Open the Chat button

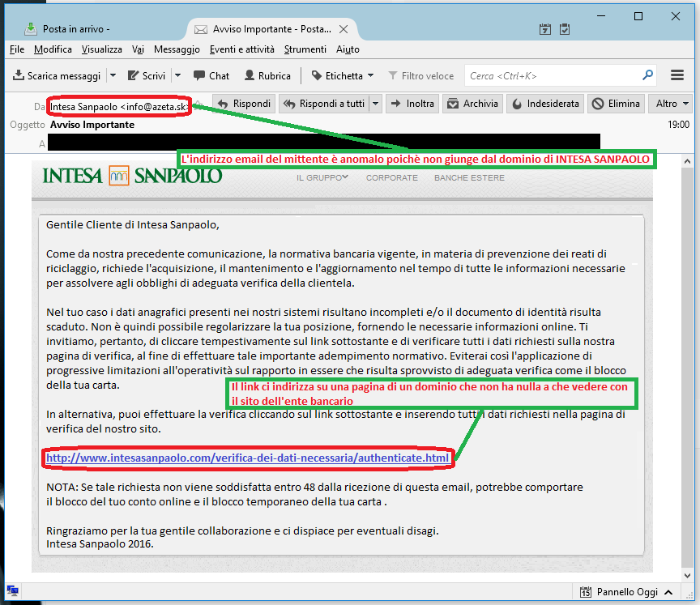pyautogui.click(x=211, y=76)
